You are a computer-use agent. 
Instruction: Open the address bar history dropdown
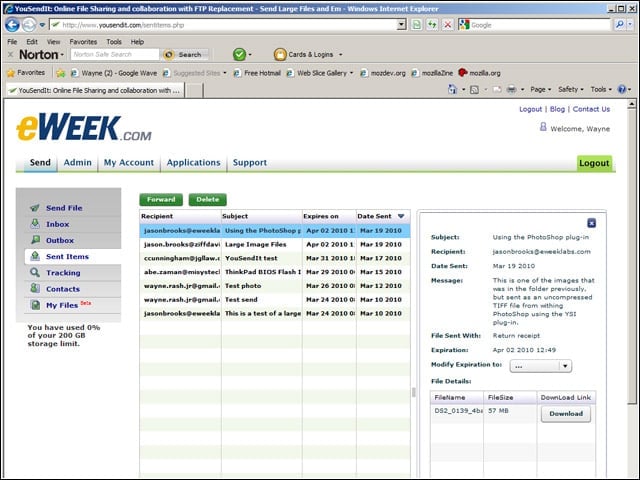tap(402, 25)
